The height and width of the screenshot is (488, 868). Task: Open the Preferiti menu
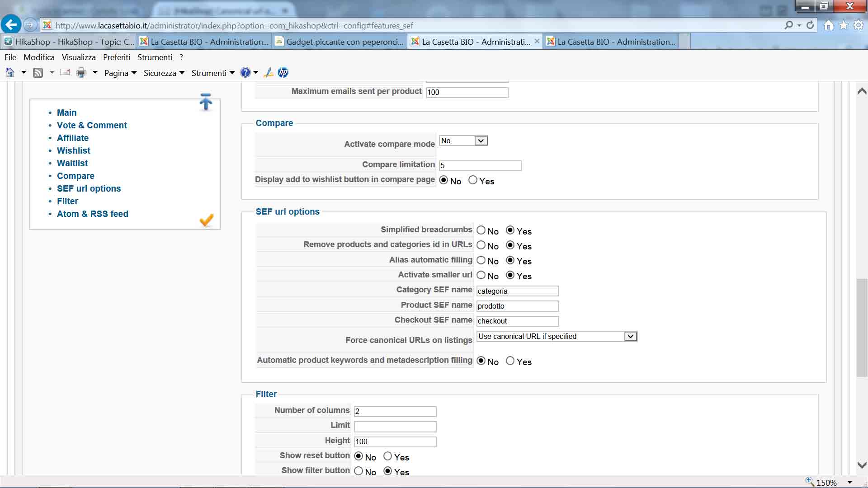point(116,57)
